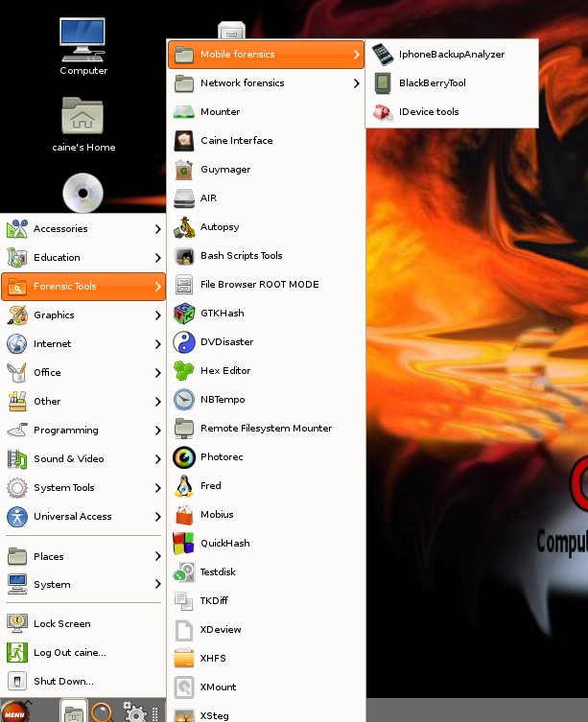Screen dimensions: 588x722
Task: Start Guymager disk imager
Action: pos(266,170)
